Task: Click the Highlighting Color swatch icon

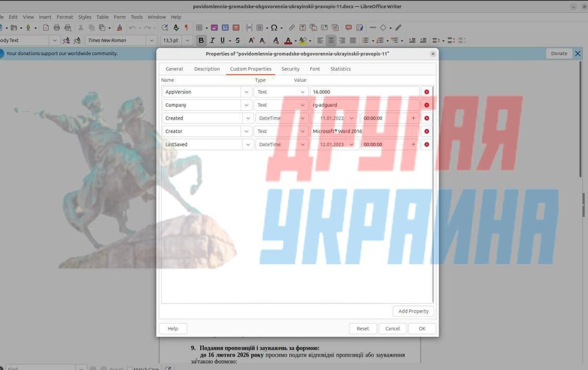Action: [303, 41]
